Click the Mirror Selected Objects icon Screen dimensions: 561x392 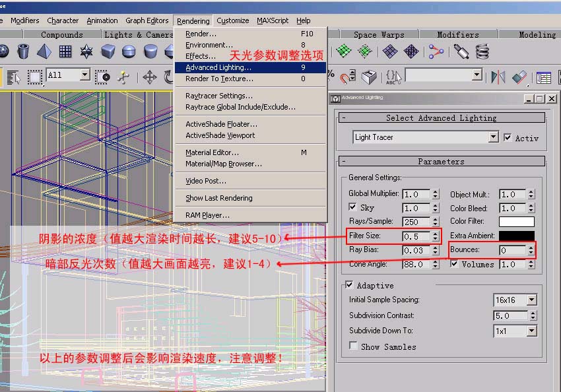498,77
